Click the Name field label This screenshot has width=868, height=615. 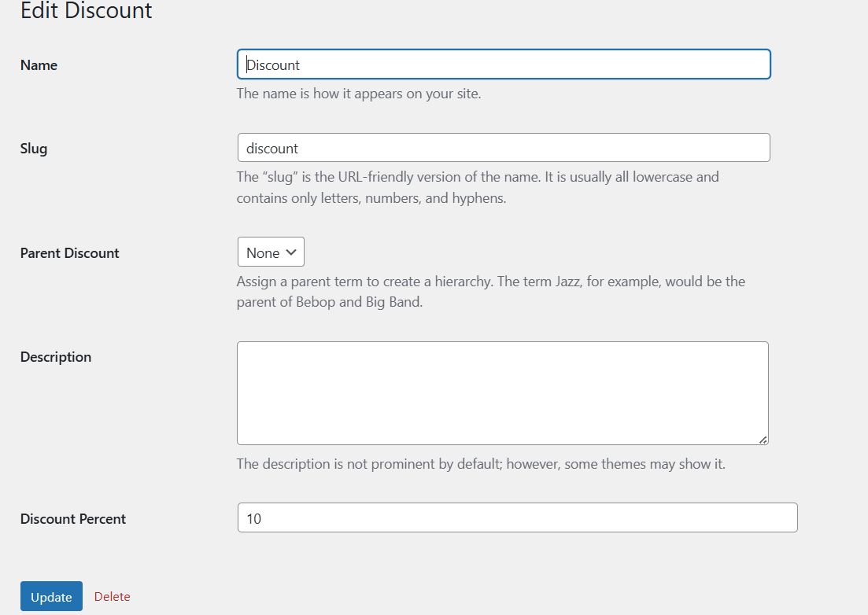(x=39, y=65)
